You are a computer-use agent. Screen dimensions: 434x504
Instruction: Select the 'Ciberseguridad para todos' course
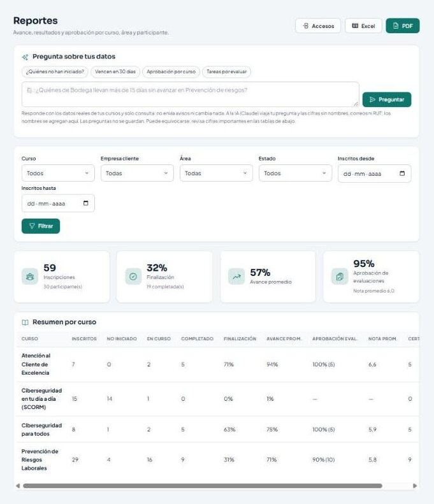(41, 429)
